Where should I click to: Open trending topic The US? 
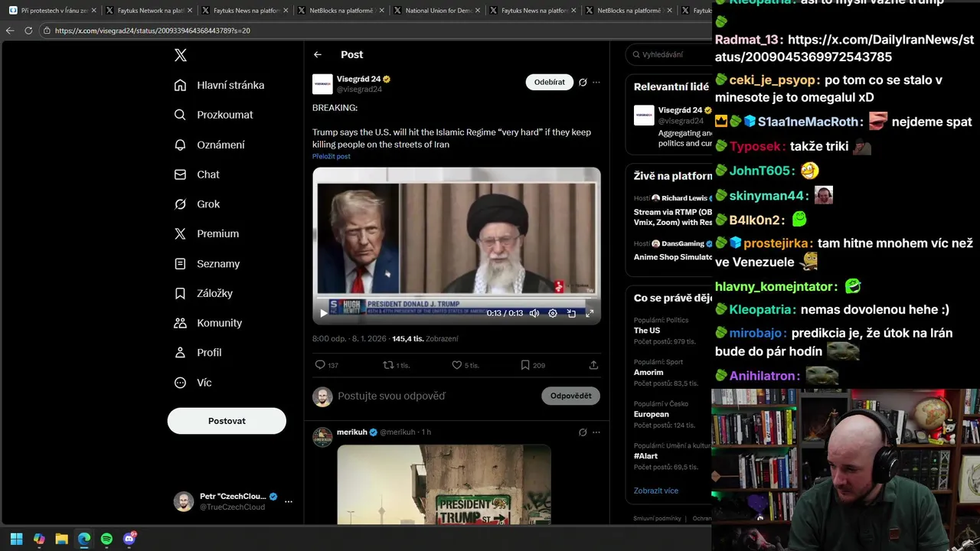click(x=647, y=331)
